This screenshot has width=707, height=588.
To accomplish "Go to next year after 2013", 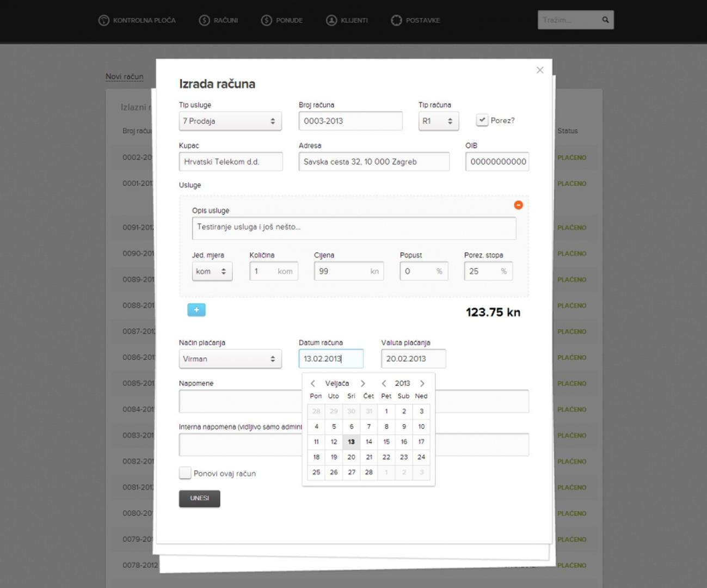I will coord(422,383).
